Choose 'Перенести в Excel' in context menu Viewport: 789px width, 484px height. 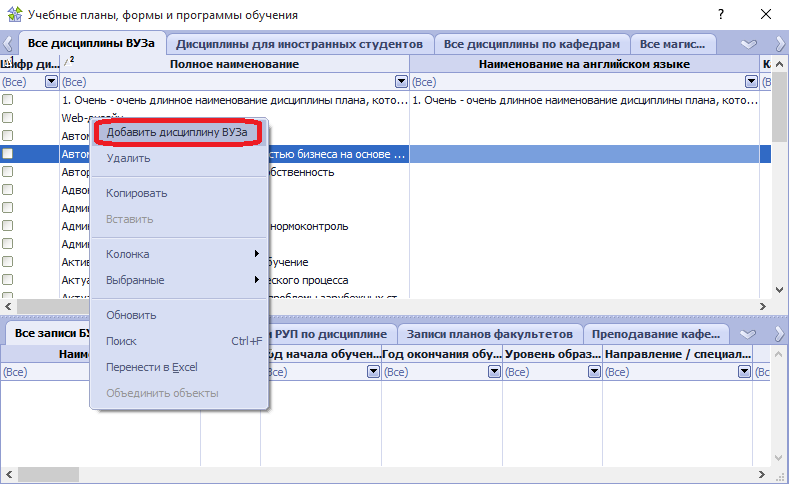pos(179,367)
